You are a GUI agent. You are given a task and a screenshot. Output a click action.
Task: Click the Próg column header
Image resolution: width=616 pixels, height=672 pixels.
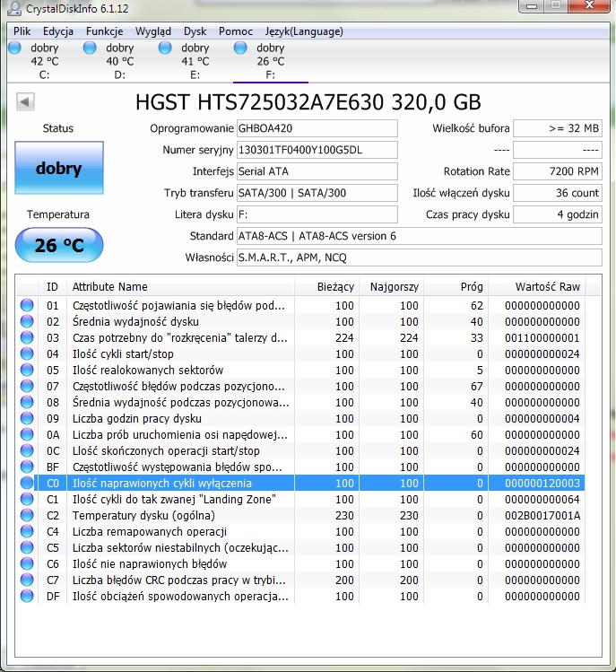(x=455, y=287)
